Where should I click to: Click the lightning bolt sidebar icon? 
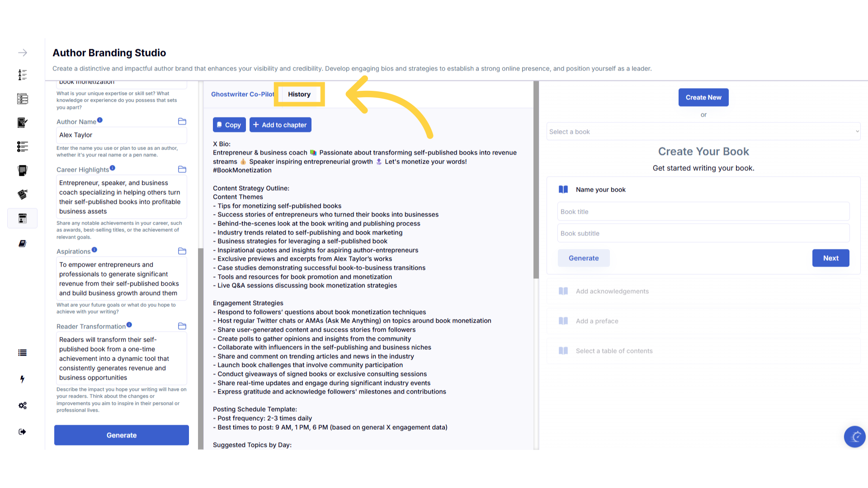(x=22, y=379)
